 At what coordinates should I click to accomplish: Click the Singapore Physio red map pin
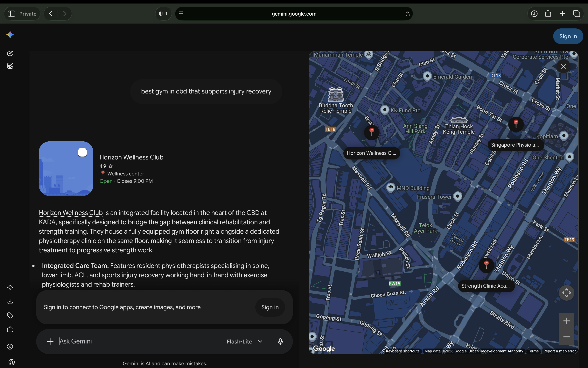(x=516, y=124)
